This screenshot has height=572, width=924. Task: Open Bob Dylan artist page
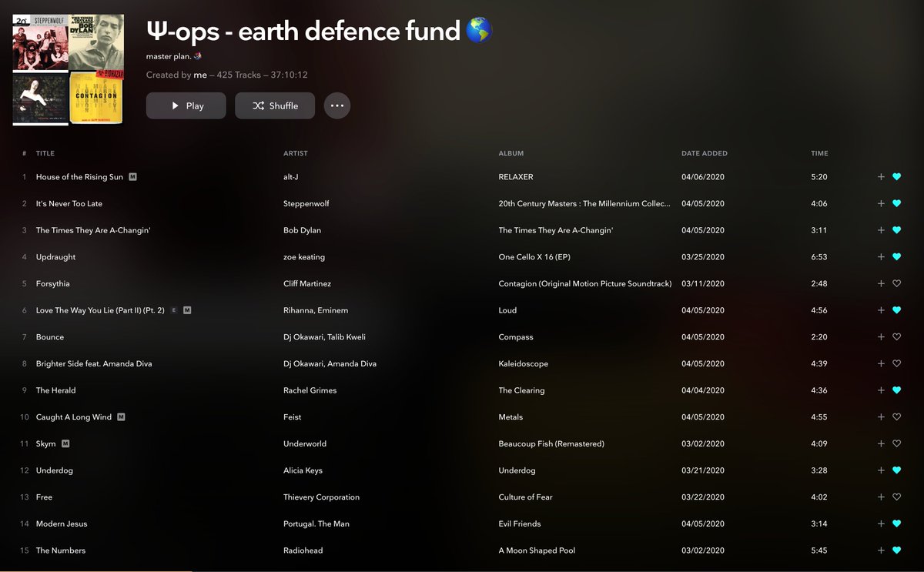pyautogui.click(x=303, y=230)
